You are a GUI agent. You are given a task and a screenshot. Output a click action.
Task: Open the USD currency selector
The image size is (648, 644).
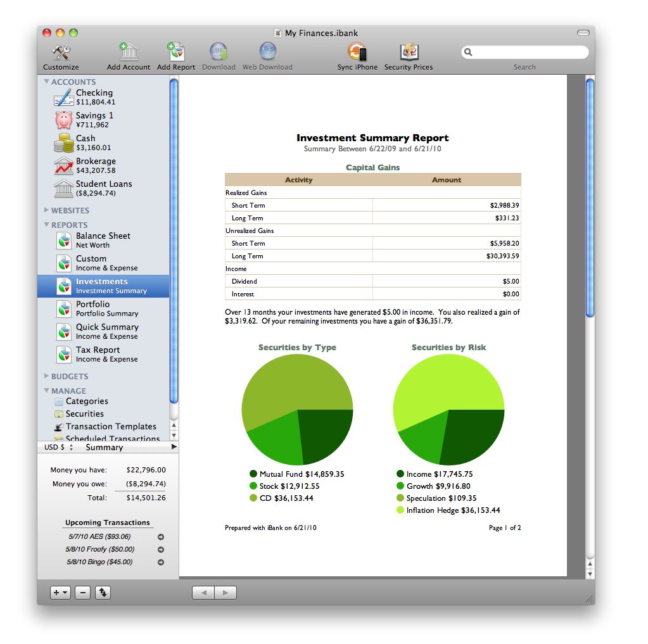click(x=59, y=447)
